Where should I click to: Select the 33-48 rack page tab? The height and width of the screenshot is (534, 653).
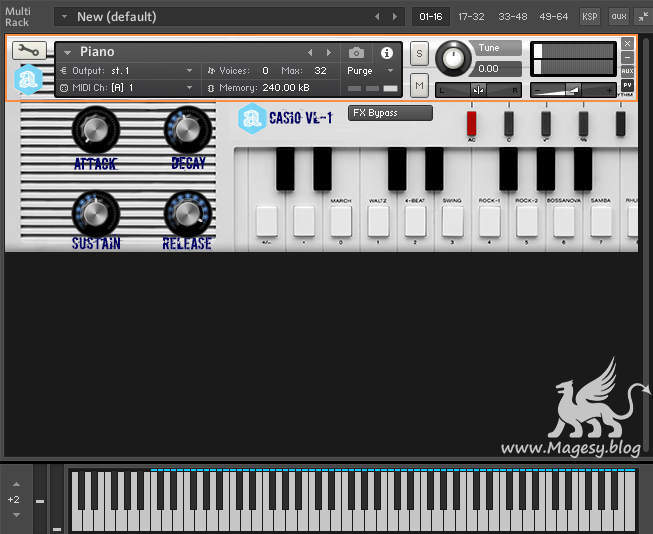(513, 17)
